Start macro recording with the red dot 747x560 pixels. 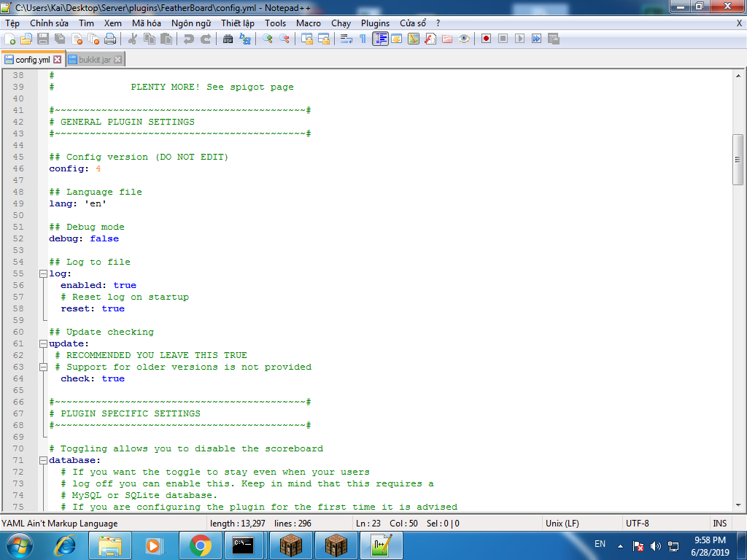click(486, 39)
